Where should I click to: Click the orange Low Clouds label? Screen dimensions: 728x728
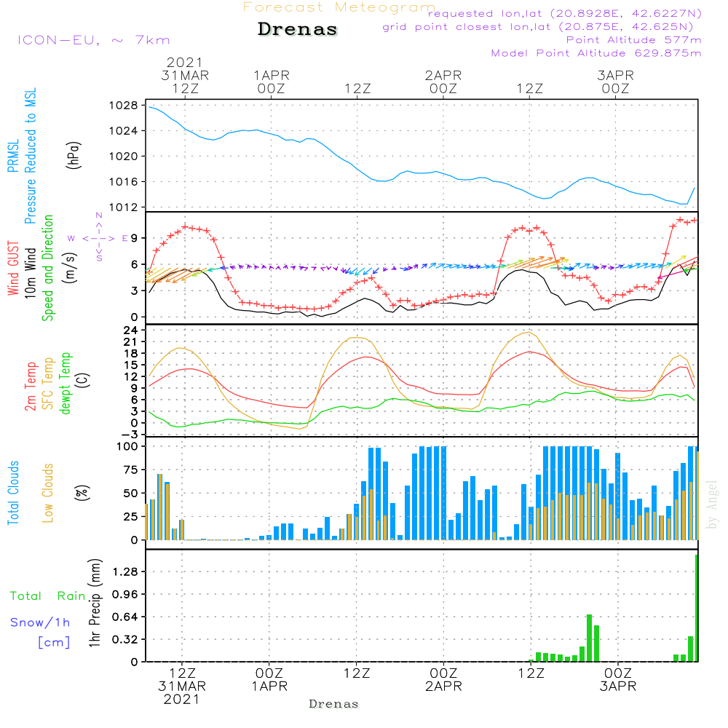(48, 493)
